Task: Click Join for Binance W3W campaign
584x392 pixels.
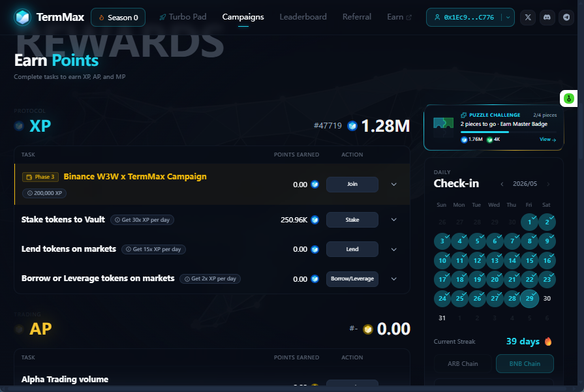Action: pos(352,185)
